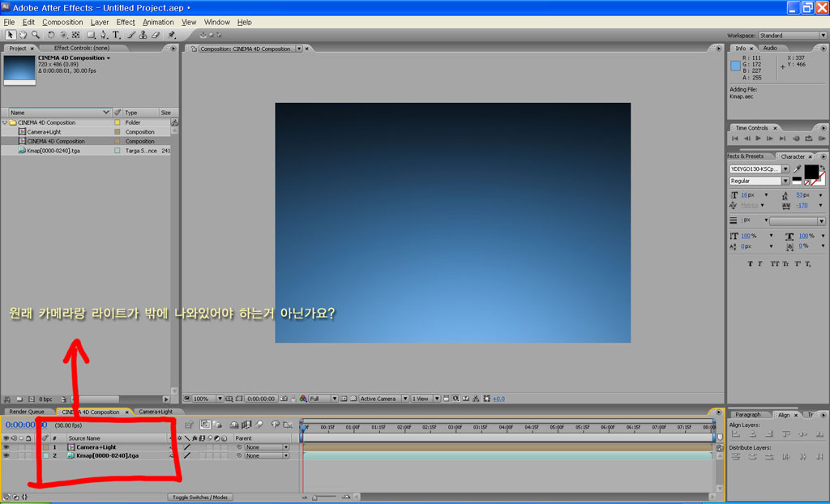Select the Pen tool
Viewport: 830px width, 504px height.
click(x=103, y=35)
